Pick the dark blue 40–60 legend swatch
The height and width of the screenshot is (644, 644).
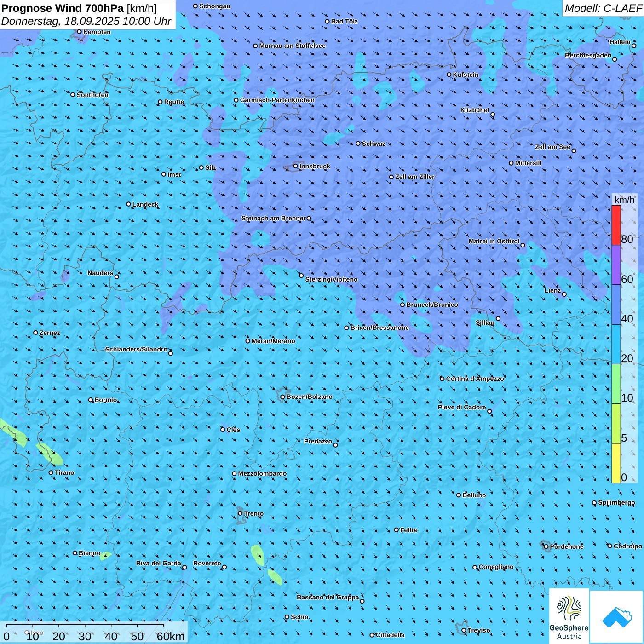click(x=616, y=305)
